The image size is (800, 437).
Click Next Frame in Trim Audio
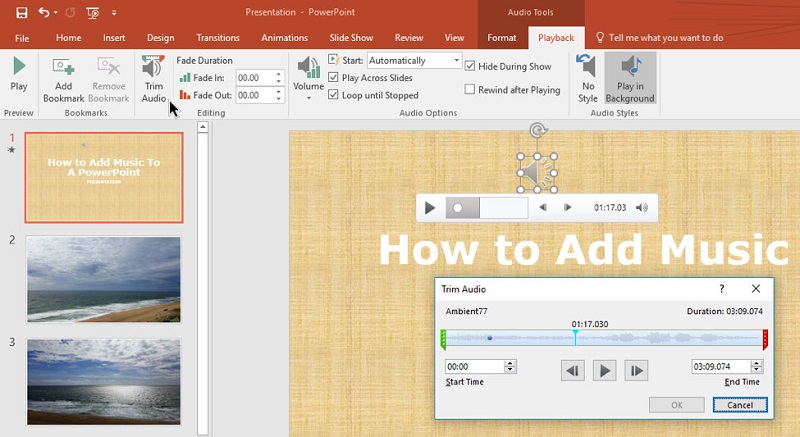pos(636,371)
